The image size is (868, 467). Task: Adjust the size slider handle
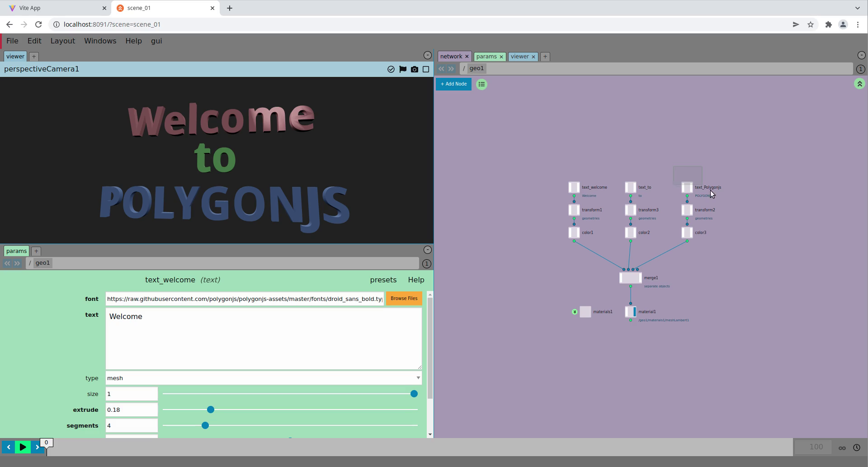point(414,394)
